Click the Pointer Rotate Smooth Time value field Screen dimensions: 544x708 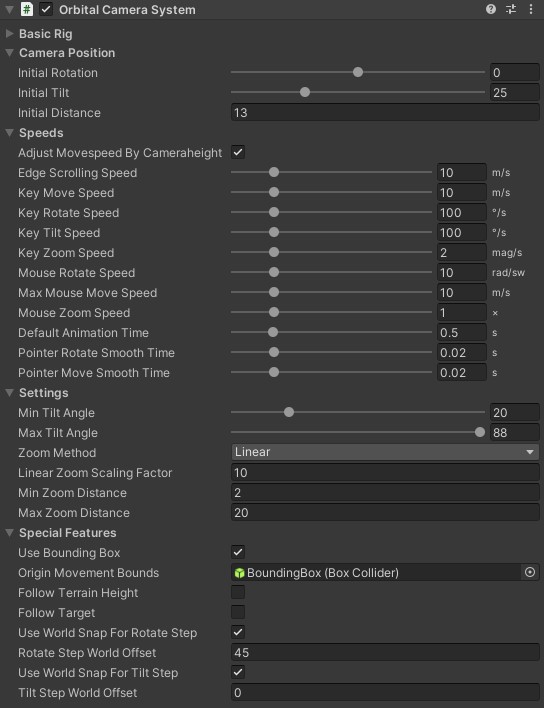(461, 352)
